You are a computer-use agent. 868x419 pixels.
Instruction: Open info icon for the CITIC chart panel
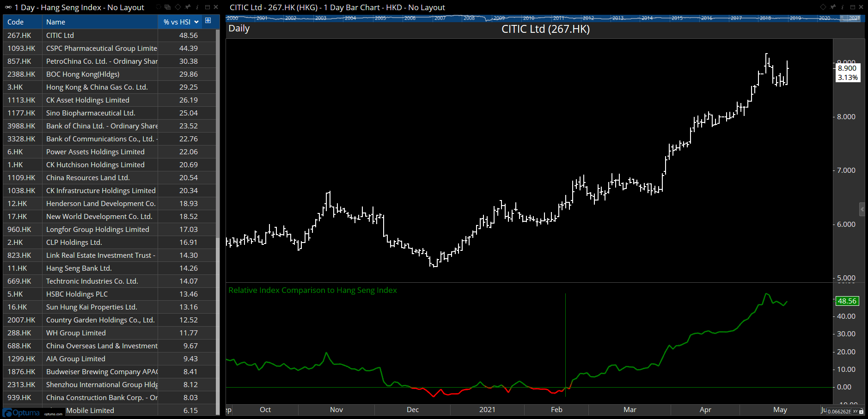tap(843, 7)
